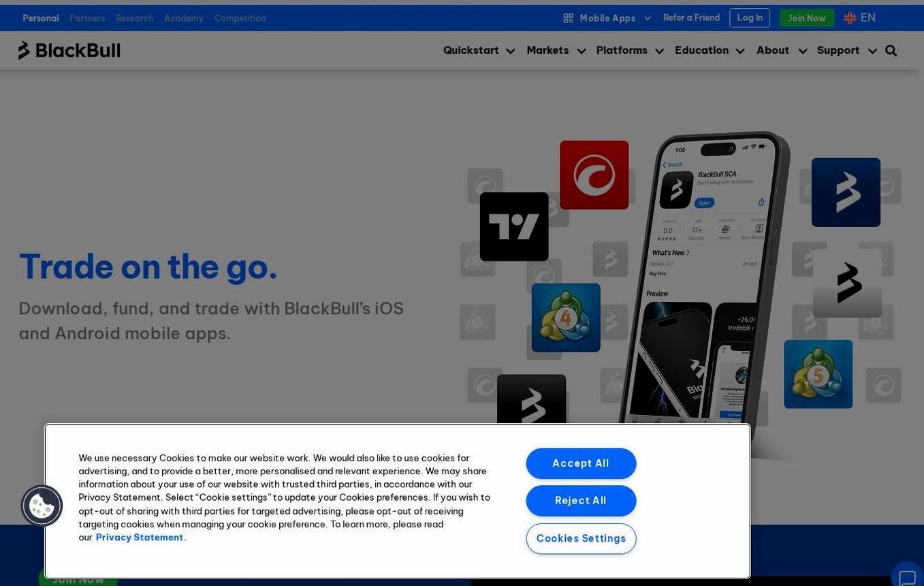Screen dimensions: 924x586
Task: Open the search magnifier icon
Action: [x=891, y=50]
